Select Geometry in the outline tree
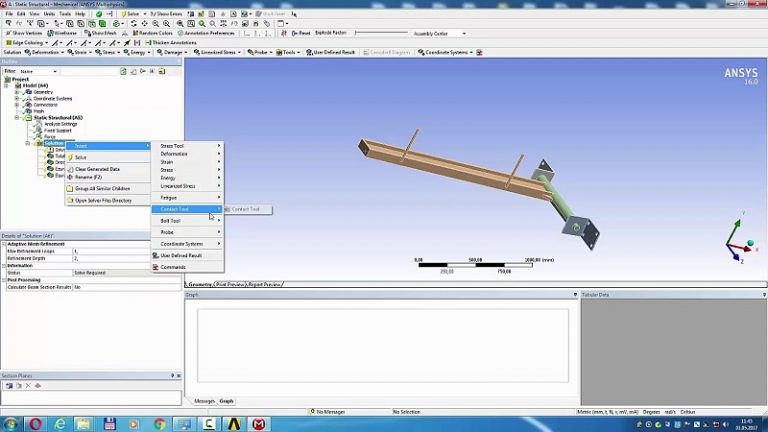This screenshot has height=432, width=768. 43,92
